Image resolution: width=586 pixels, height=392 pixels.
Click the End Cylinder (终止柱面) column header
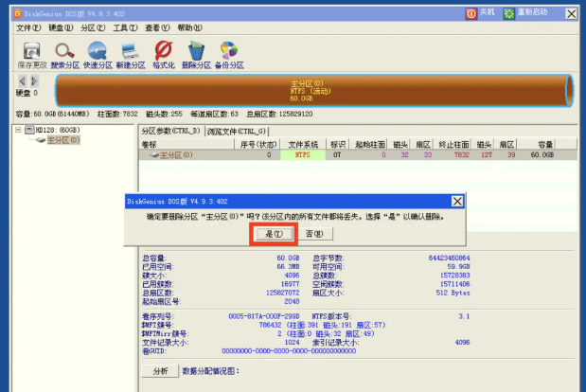(453, 144)
